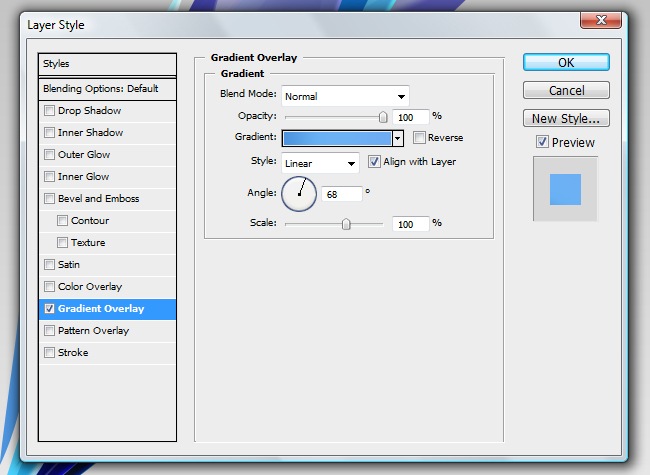
Task: Expand the gradient picker arrow
Action: (398, 139)
